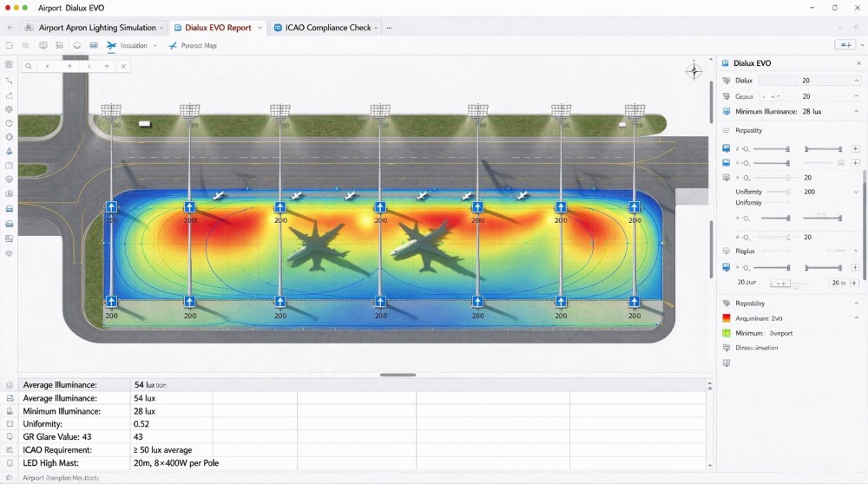Click the 20 stepper plus at panel bottom
This screenshot has width=868, height=484.
pyautogui.click(x=853, y=283)
